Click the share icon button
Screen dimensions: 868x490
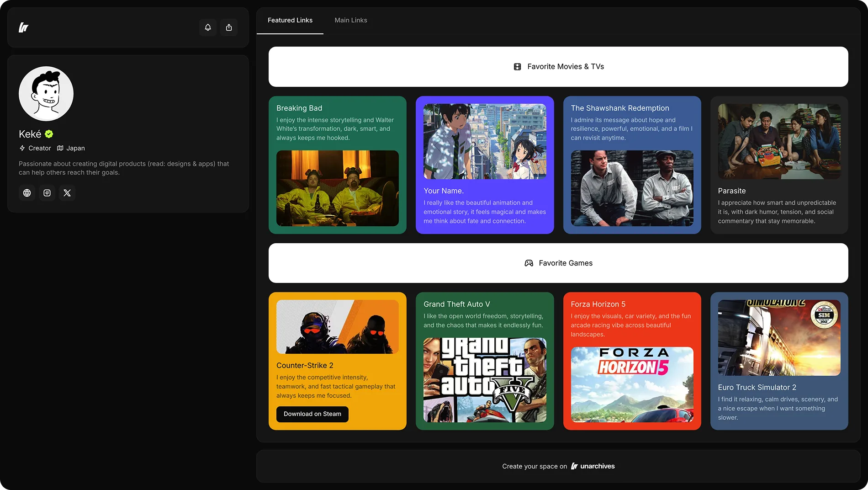229,27
